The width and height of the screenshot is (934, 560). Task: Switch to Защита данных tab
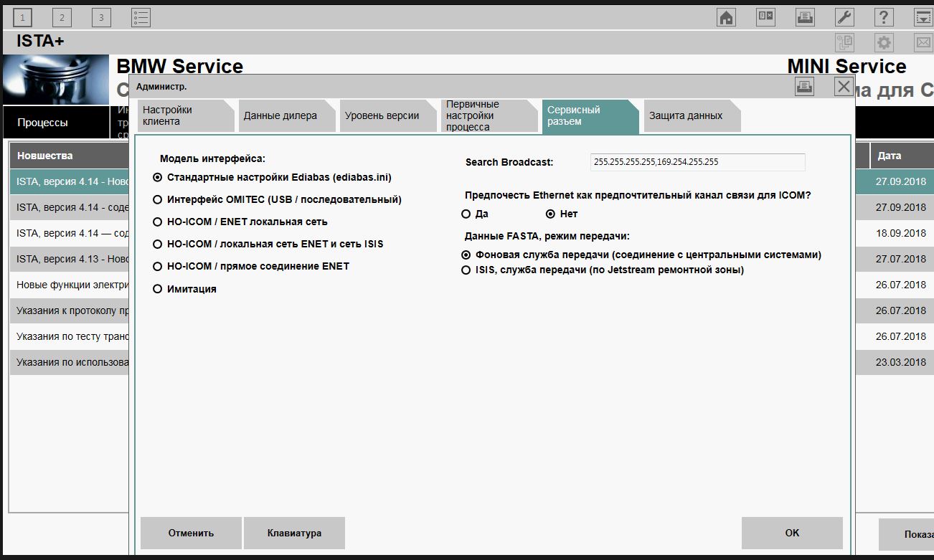pos(692,115)
